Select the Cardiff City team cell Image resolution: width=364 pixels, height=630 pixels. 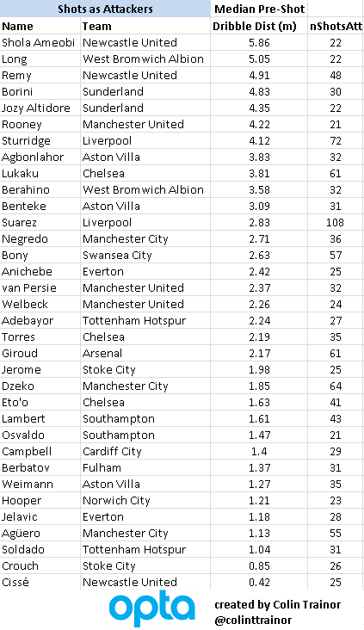[145, 451]
